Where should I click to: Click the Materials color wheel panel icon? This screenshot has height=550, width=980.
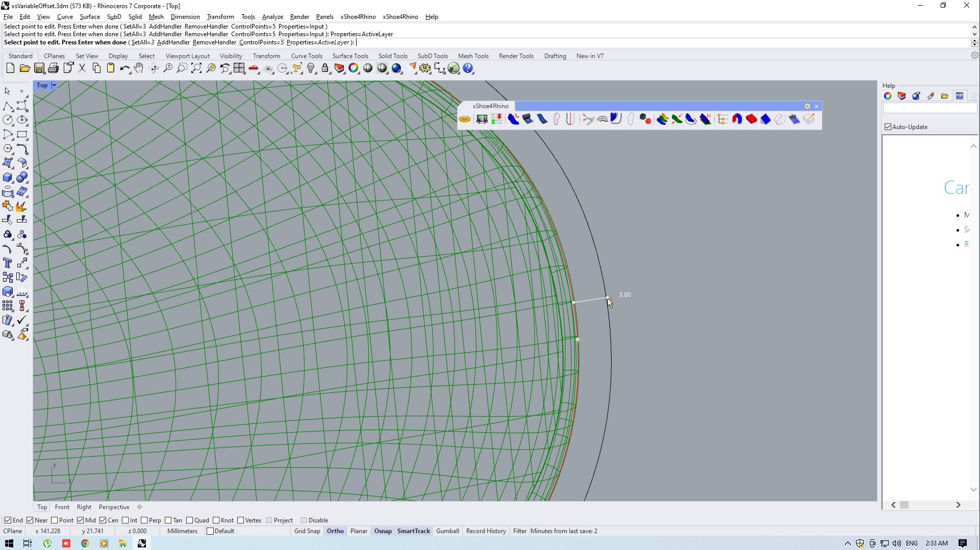(x=888, y=96)
